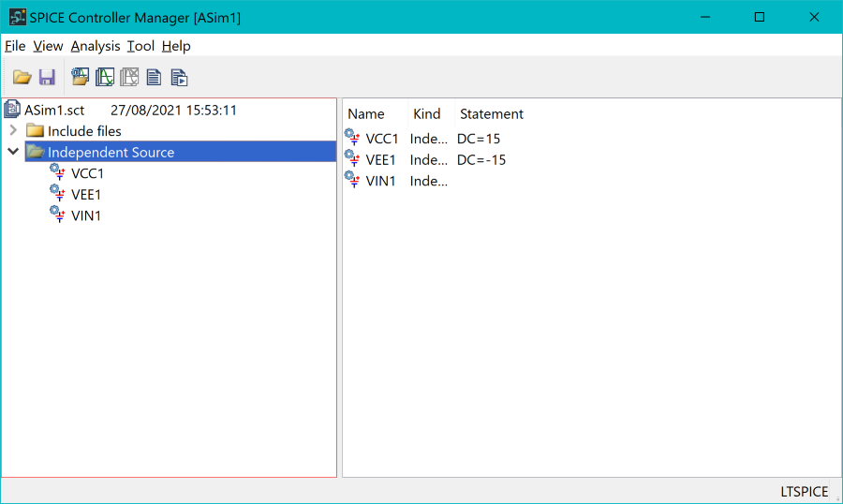The height and width of the screenshot is (504, 843).
Task: Collapse the Independent Source tree node
Action: 13,152
